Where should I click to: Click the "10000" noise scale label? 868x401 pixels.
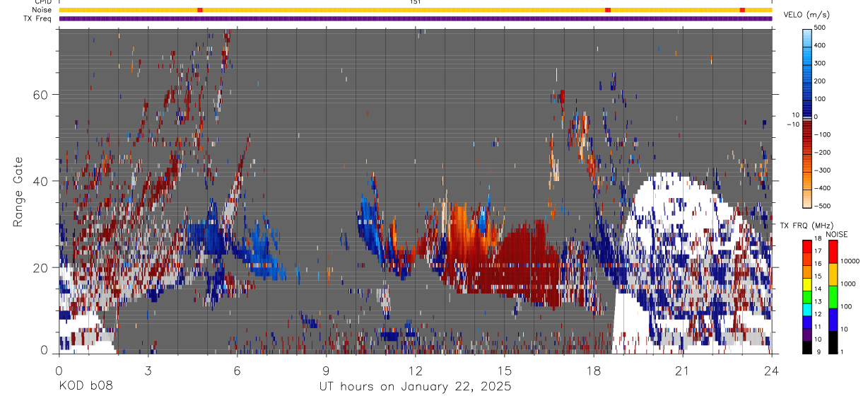(850, 261)
